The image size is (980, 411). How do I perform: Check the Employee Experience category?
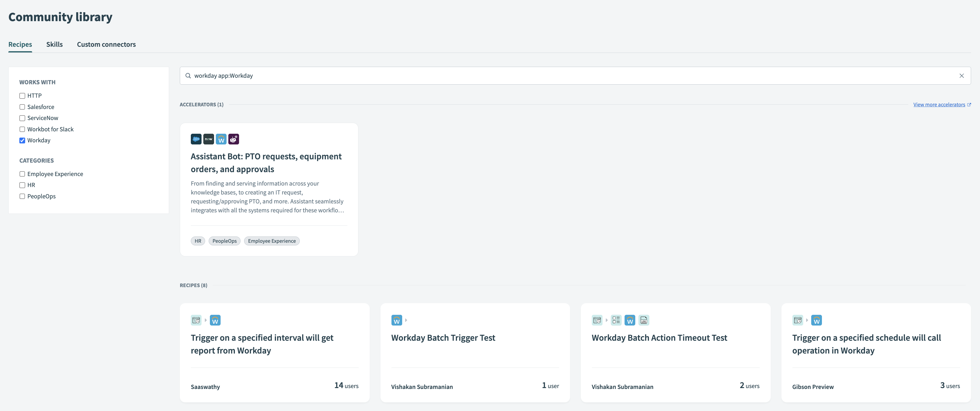point(22,174)
